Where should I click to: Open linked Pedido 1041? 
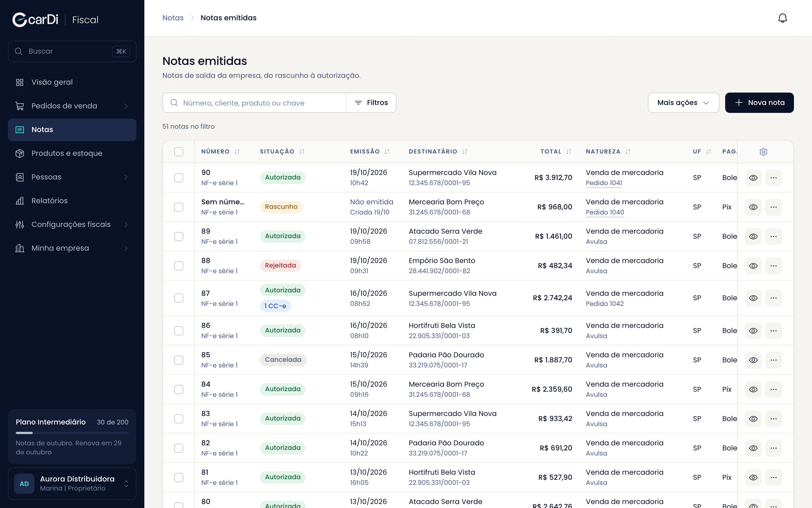point(604,183)
